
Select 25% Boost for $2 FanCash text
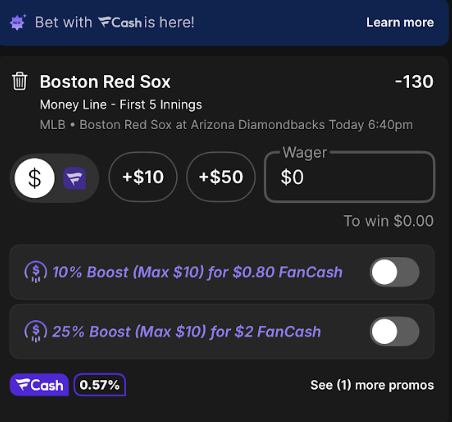tap(187, 332)
